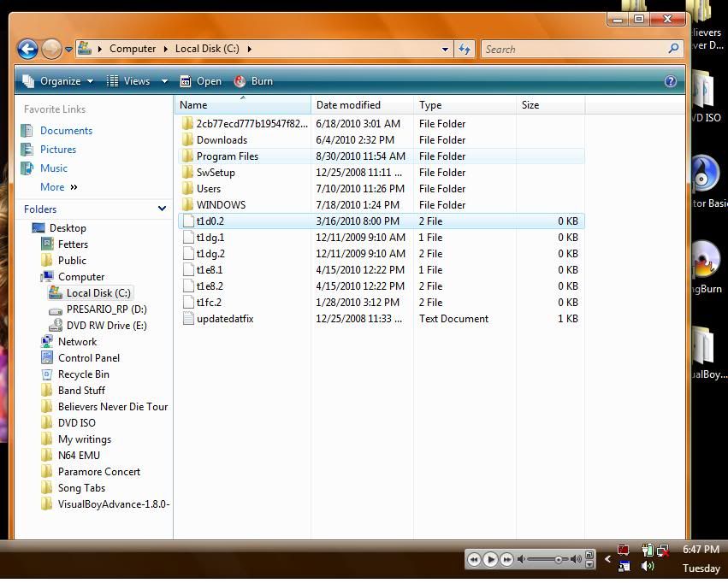Select Band Stuff folder in tree
This screenshot has height=583, width=728.
pos(81,391)
